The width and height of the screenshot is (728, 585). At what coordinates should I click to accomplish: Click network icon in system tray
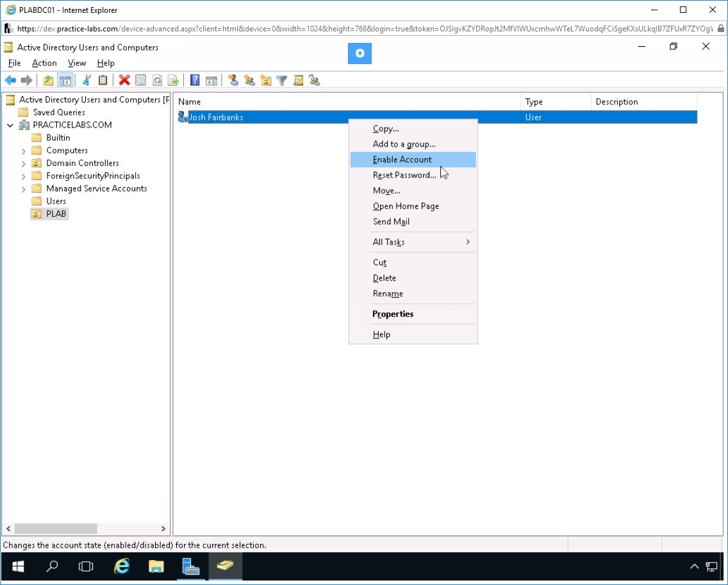711,566
